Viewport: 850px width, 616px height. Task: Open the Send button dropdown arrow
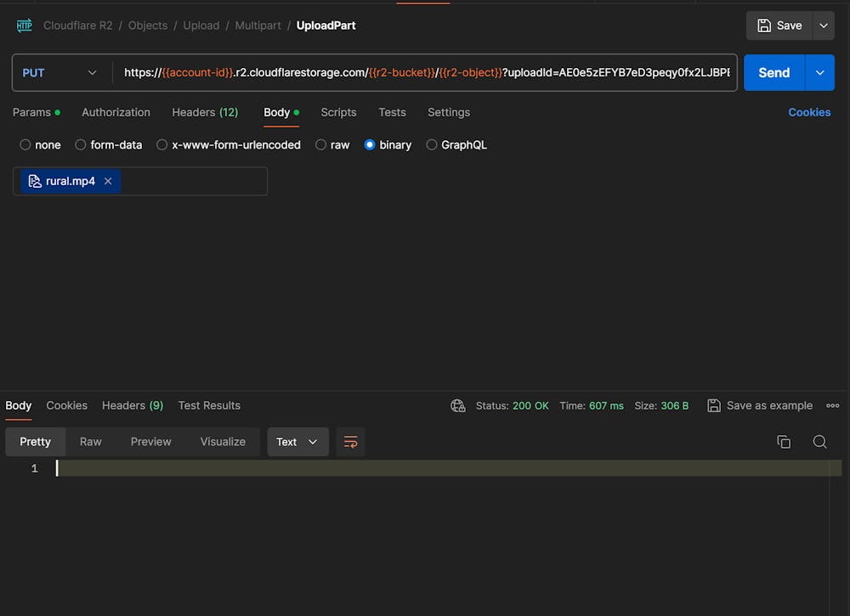pos(819,72)
